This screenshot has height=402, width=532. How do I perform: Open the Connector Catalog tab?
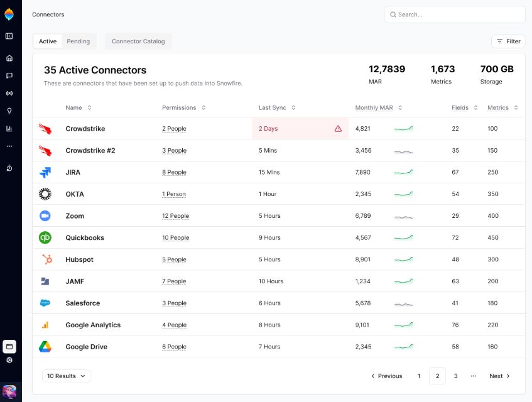pyautogui.click(x=138, y=41)
